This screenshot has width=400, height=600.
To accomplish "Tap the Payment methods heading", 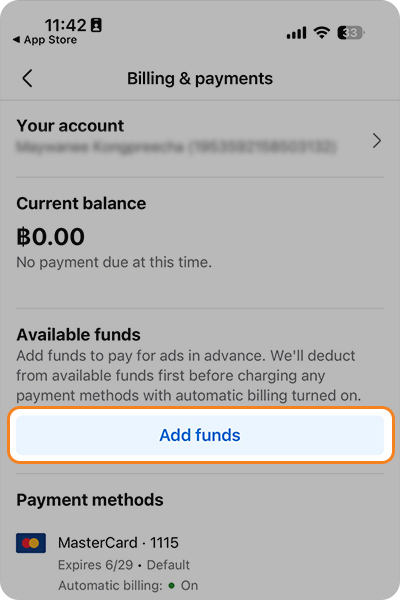I will click(90, 500).
